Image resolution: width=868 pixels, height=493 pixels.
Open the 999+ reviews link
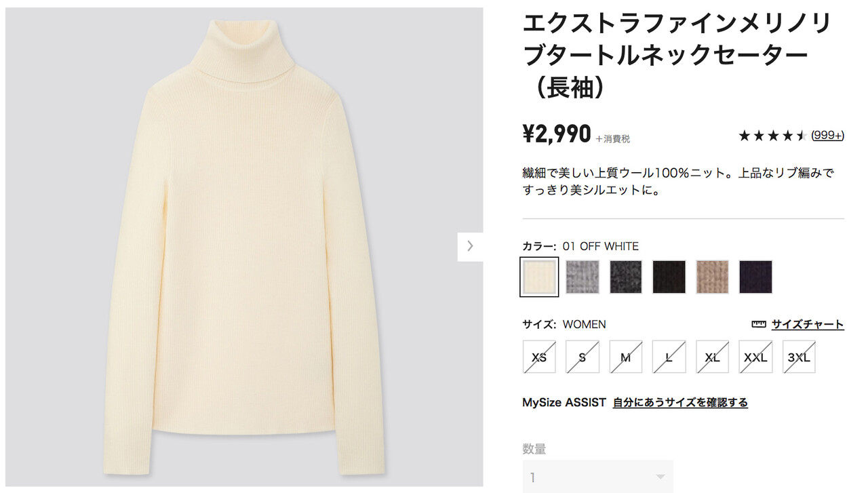(827, 136)
